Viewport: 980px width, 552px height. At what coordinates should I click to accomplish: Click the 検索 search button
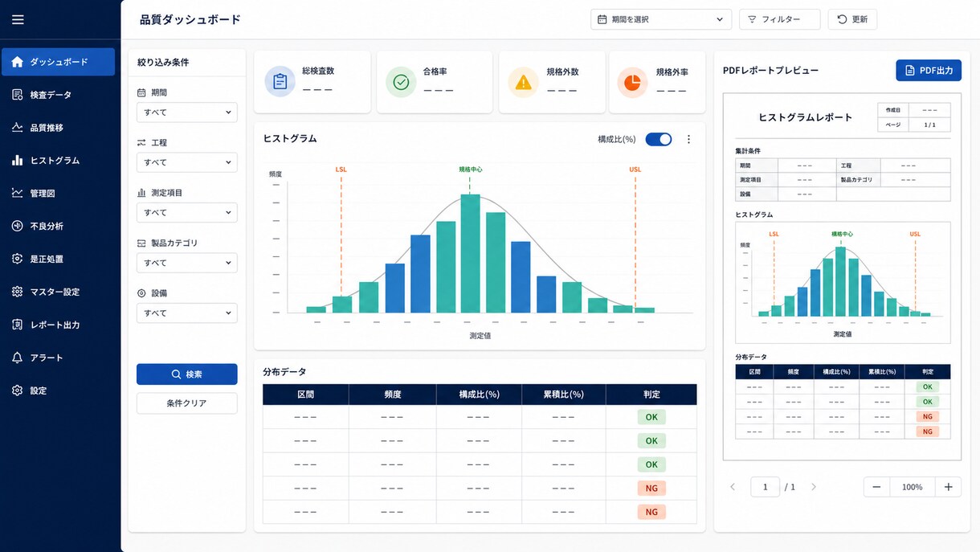pyautogui.click(x=186, y=374)
